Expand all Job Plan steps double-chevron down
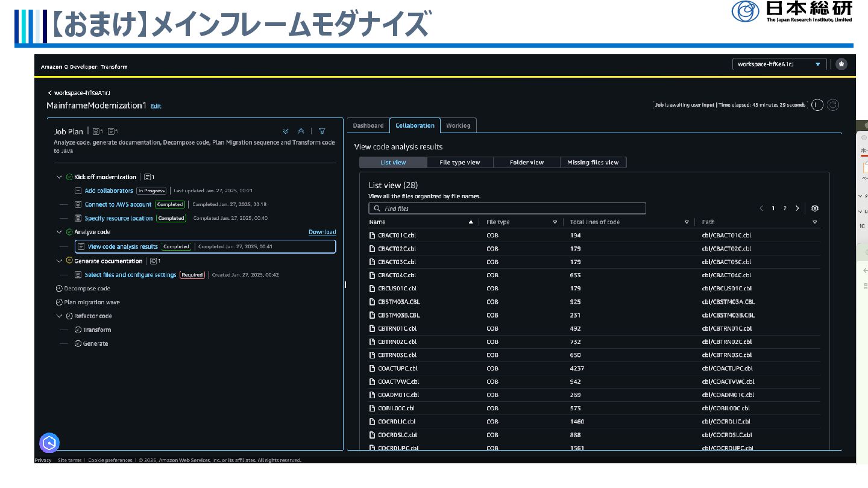868x488 pixels. (x=286, y=131)
